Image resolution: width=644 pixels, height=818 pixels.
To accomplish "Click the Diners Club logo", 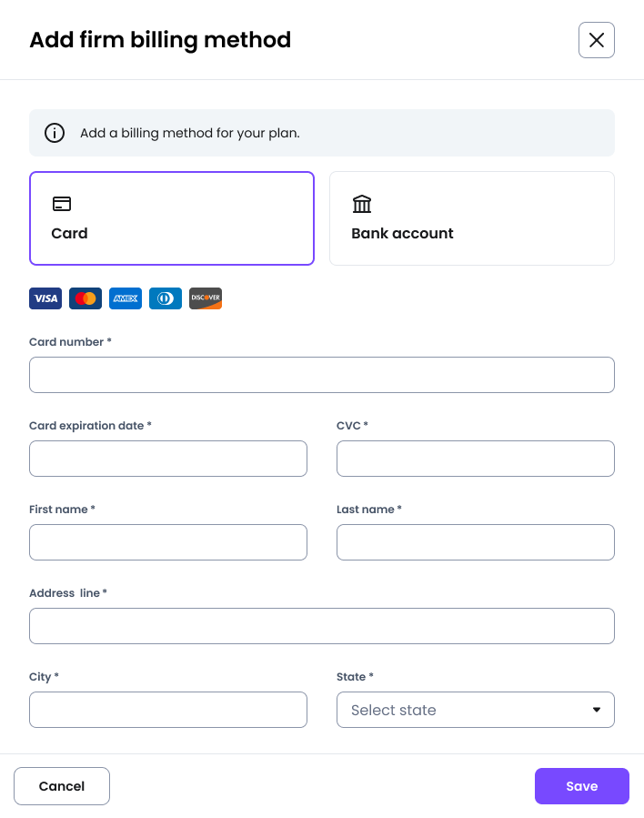I will [166, 298].
